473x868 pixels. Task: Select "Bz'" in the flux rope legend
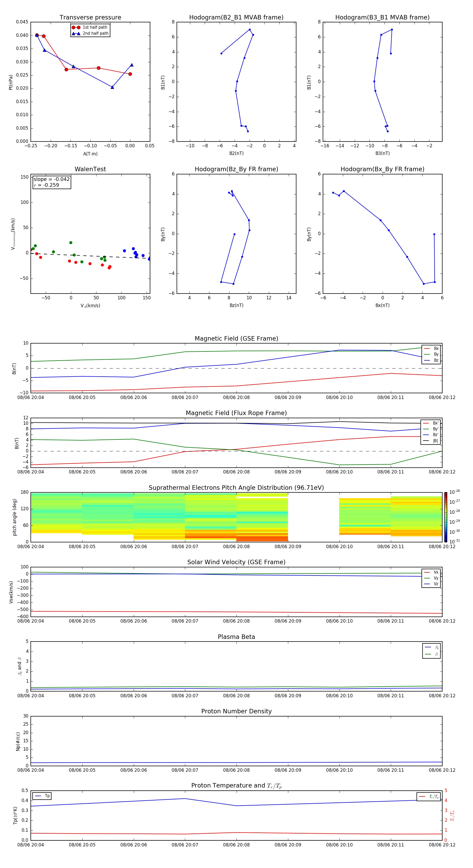(x=431, y=435)
